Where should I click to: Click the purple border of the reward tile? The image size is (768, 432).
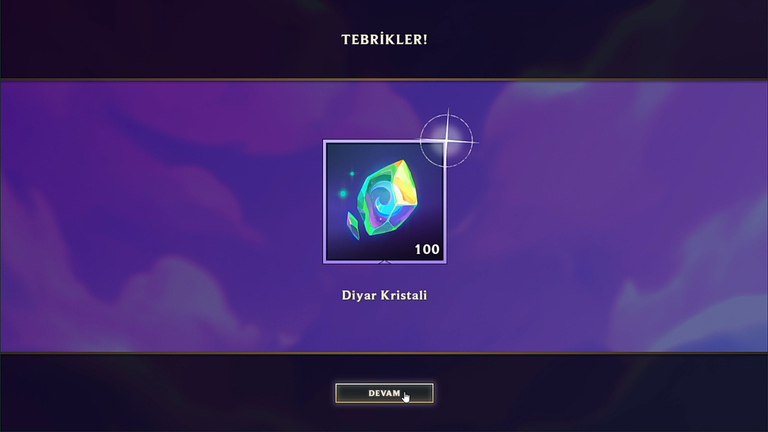(x=324, y=202)
